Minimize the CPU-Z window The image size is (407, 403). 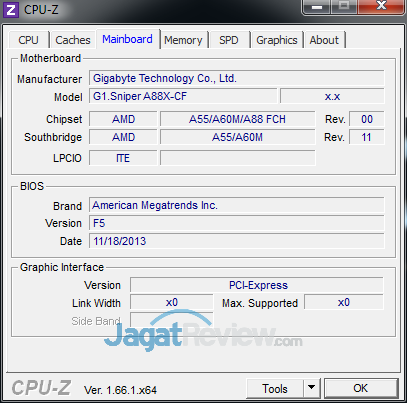(x=316, y=7)
